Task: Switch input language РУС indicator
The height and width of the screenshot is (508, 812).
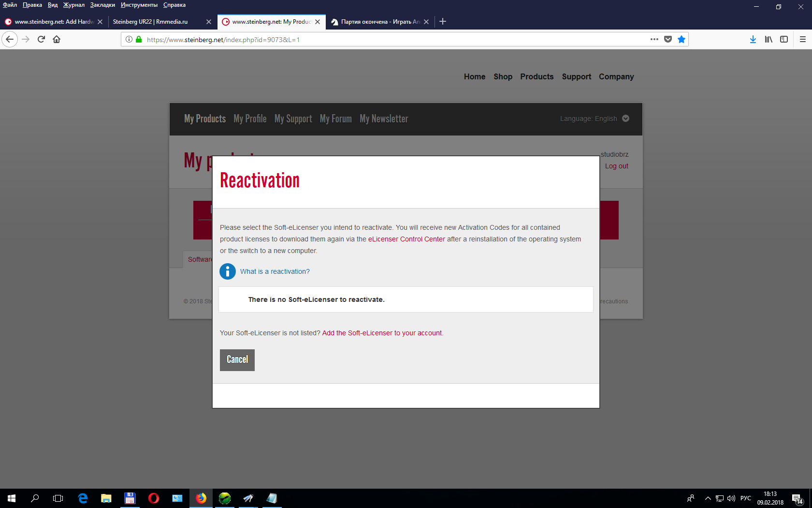Action: (x=746, y=498)
